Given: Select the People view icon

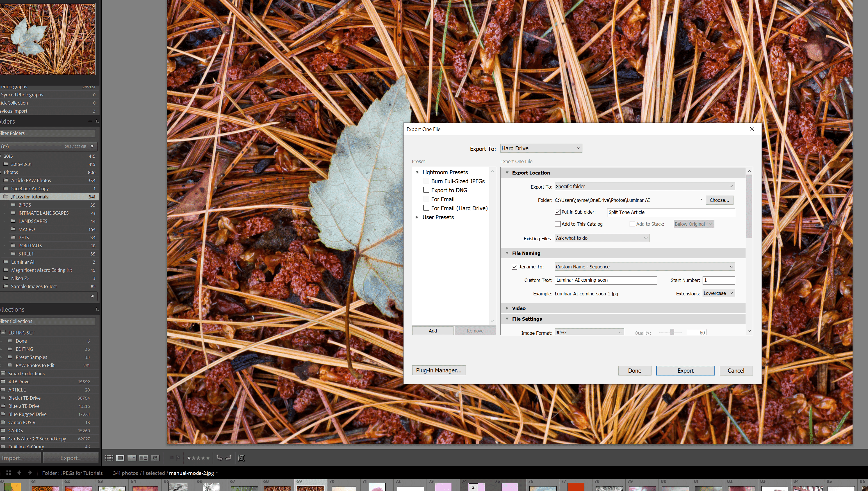Looking at the screenshot, I should [x=155, y=458].
